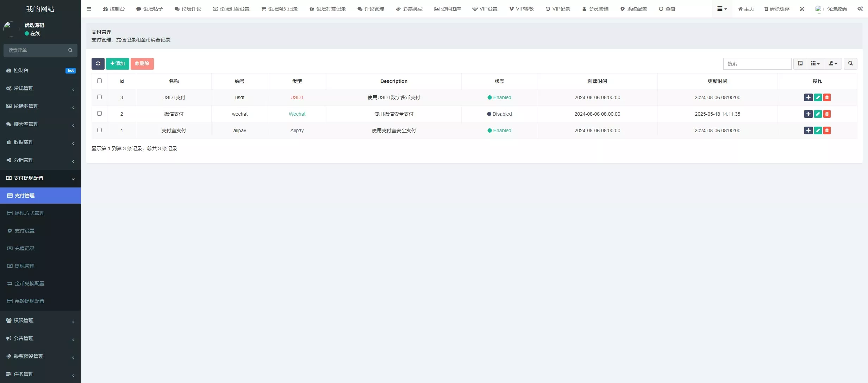868x383 pixels.
Task: Toggle table card view icon
Action: (x=800, y=64)
